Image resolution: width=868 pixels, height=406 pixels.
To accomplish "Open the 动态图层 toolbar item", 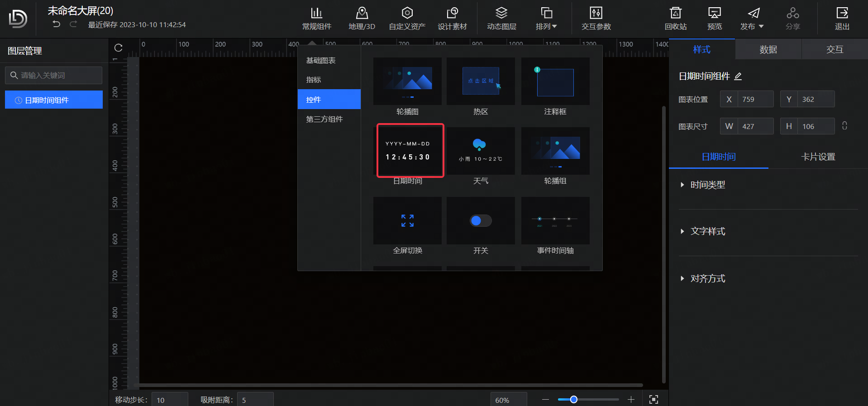I will [501, 19].
